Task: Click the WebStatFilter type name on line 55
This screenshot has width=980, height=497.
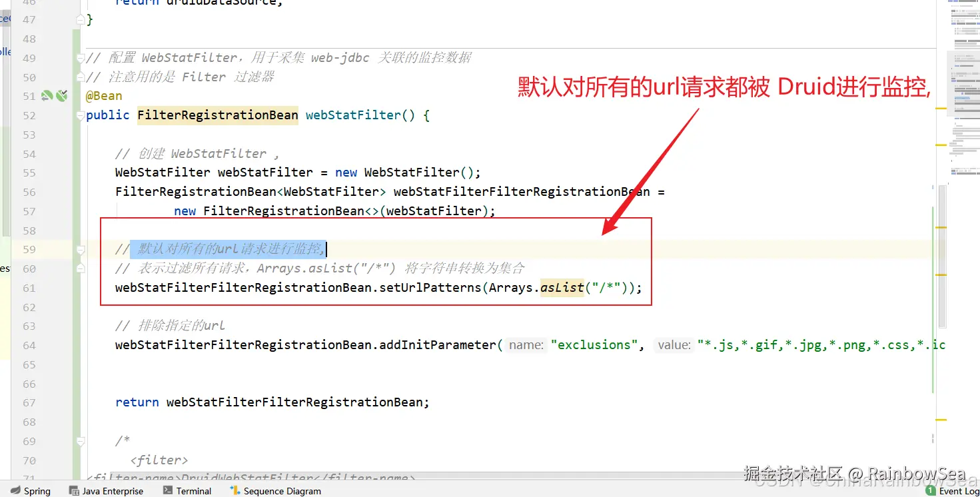Action: coord(163,173)
